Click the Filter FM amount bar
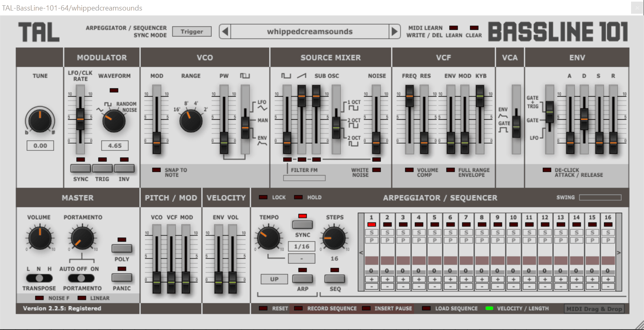 [x=304, y=178]
